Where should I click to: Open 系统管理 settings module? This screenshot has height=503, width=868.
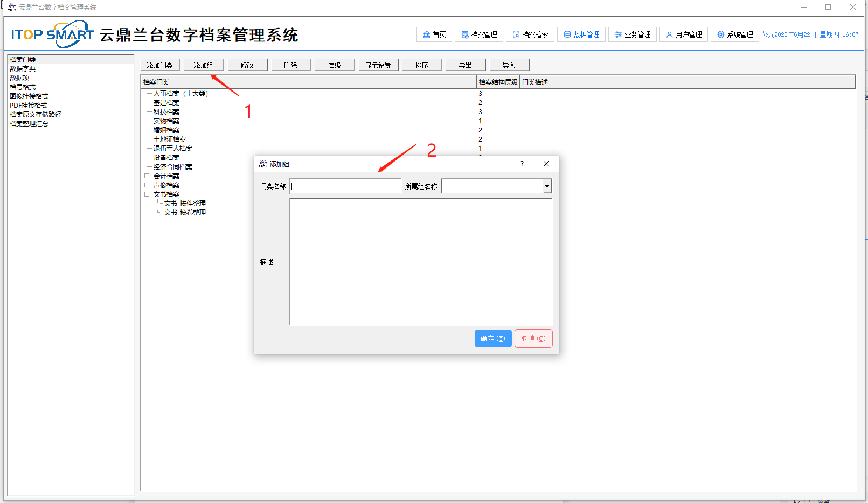pyautogui.click(x=734, y=34)
